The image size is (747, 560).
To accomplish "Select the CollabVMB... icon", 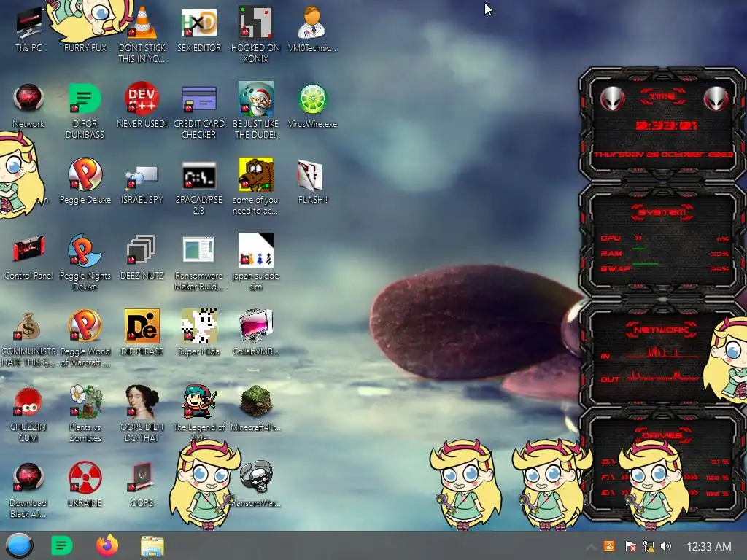I will (x=255, y=332).
